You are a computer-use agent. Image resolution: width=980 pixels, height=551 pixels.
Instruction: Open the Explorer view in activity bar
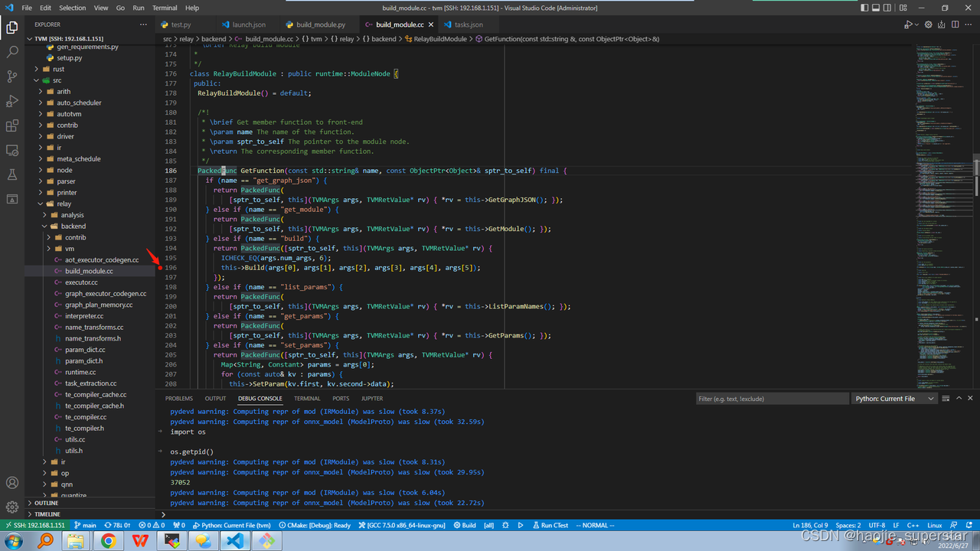click(x=12, y=28)
